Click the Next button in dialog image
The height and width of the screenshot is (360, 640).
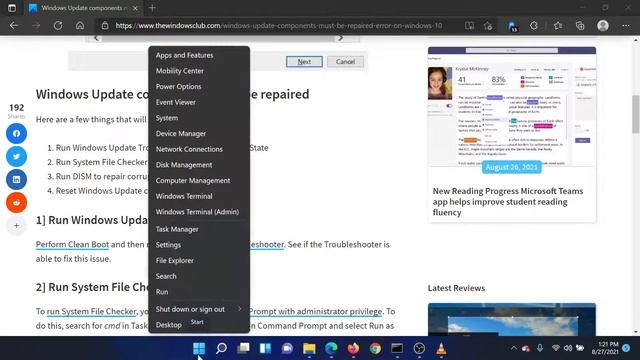pyautogui.click(x=304, y=62)
